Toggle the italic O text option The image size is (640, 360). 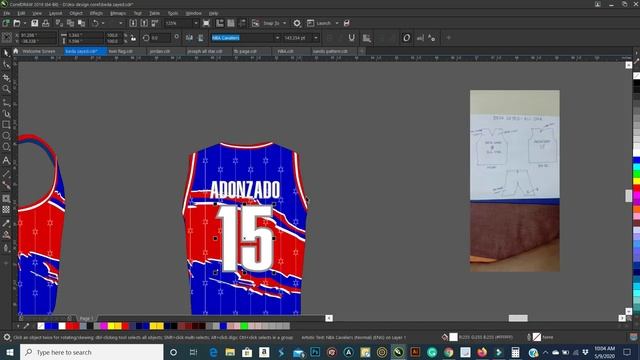[x=406, y=38]
